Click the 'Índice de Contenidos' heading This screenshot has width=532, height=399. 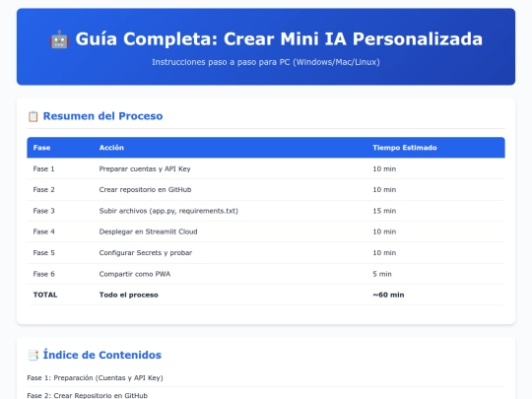click(x=102, y=355)
